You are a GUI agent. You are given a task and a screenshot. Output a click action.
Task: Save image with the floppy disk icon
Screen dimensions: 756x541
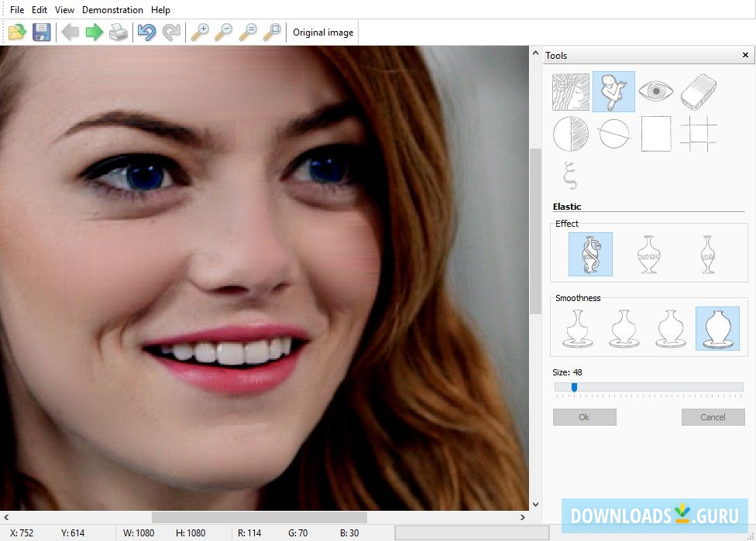(41, 33)
